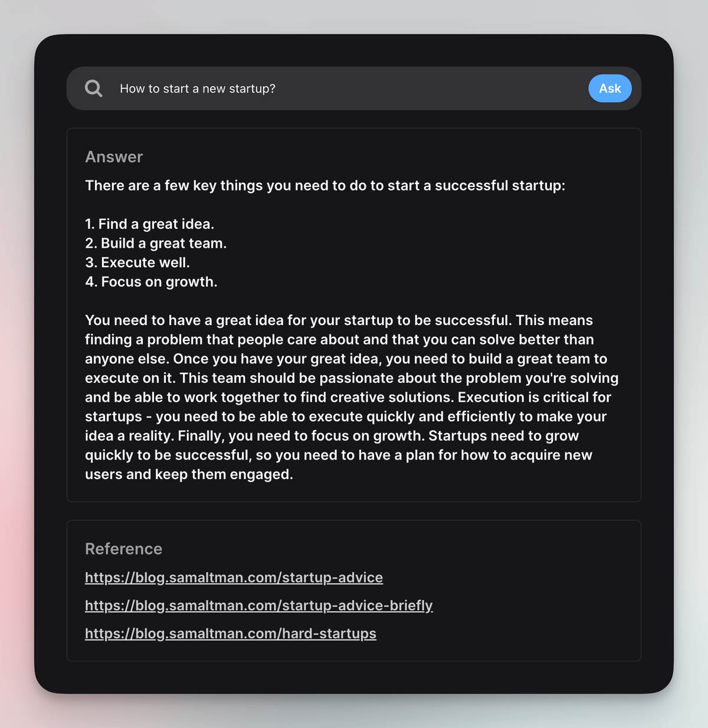
Task: Open the blog.samaltman.com/startup-advice reference link
Action: tap(234, 578)
